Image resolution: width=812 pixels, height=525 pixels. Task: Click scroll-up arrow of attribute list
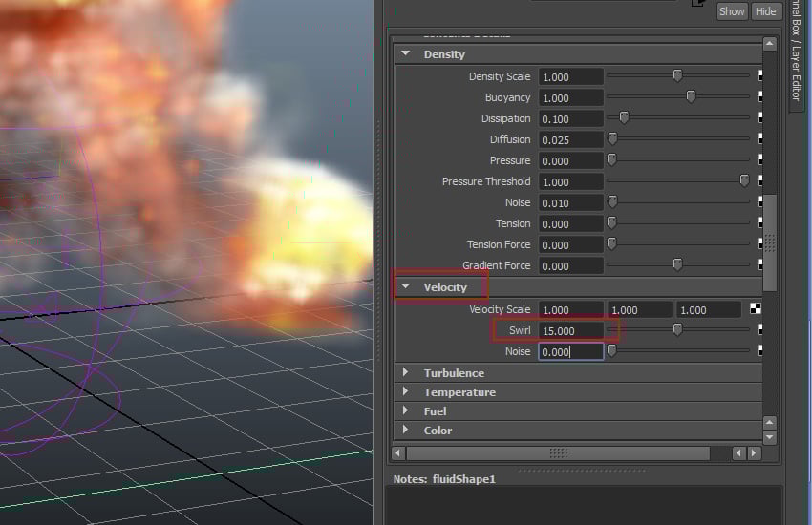[770, 44]
